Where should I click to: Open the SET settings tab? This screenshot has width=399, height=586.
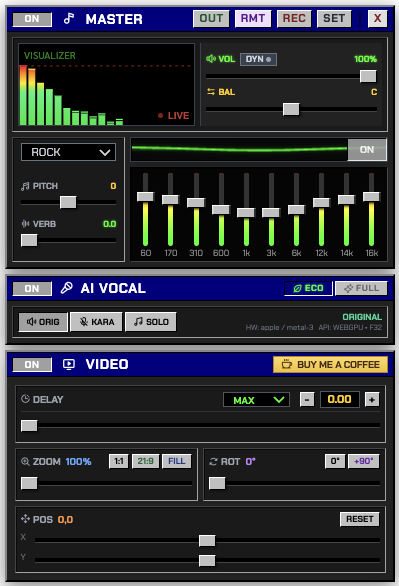[x=334, y=18]
